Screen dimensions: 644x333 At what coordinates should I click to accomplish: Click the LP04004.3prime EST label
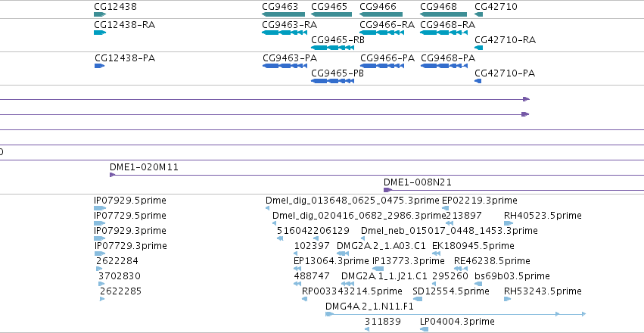457,321
